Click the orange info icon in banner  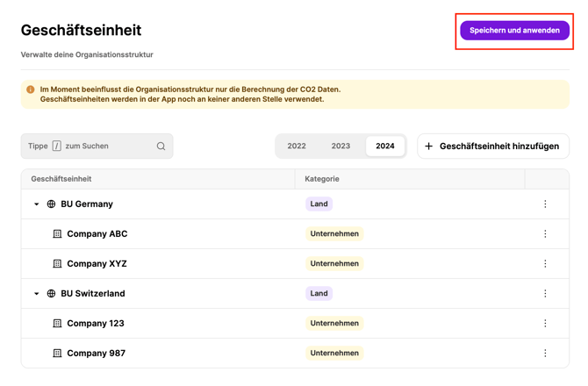coord(31,89)
